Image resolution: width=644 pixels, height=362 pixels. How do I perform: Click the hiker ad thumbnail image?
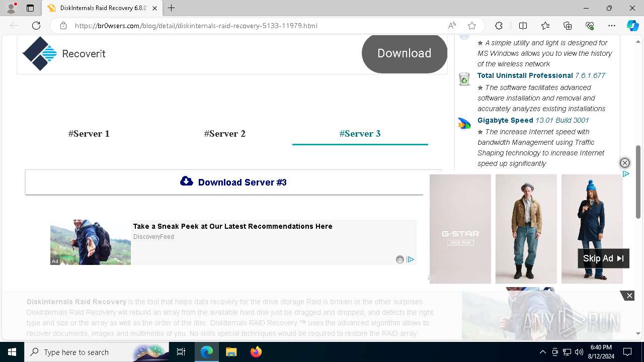pyautogui.click(x=91, y=242)
